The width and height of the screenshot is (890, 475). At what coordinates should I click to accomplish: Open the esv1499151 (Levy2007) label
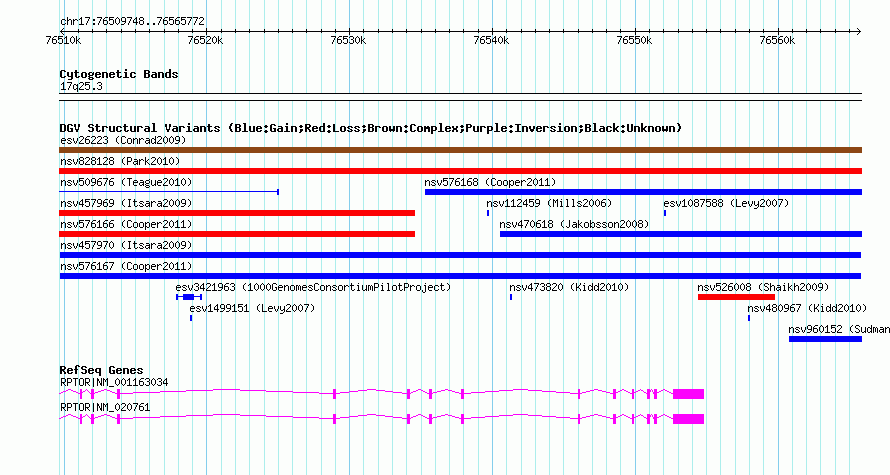pos(252,308)
